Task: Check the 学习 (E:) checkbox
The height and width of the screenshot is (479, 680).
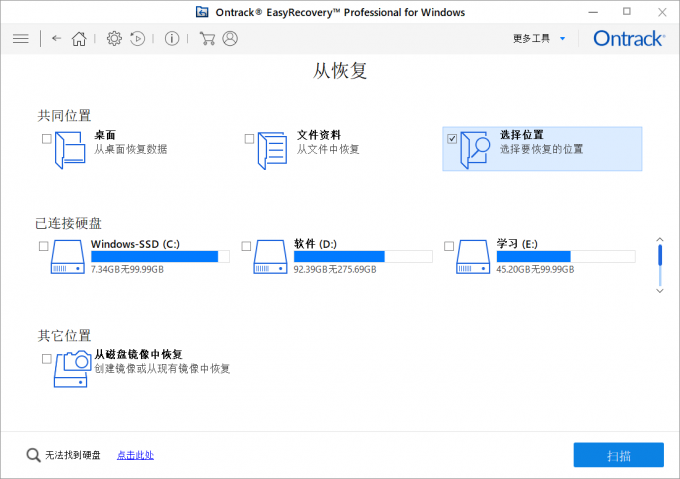Action: click(449, 246)
